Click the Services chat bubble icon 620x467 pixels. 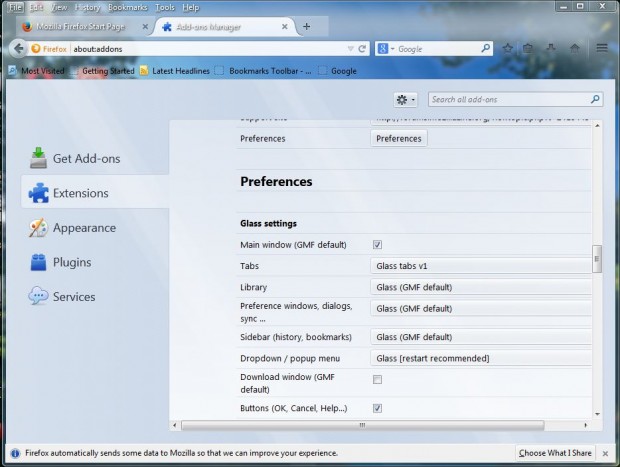tap(38, 296)
